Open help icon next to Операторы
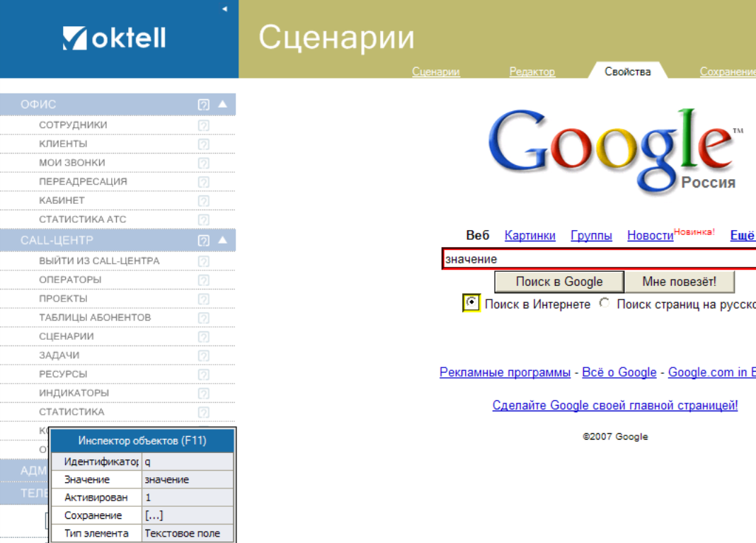The height and width of the screenshot is (543, 756). click(x=204, y=280)
